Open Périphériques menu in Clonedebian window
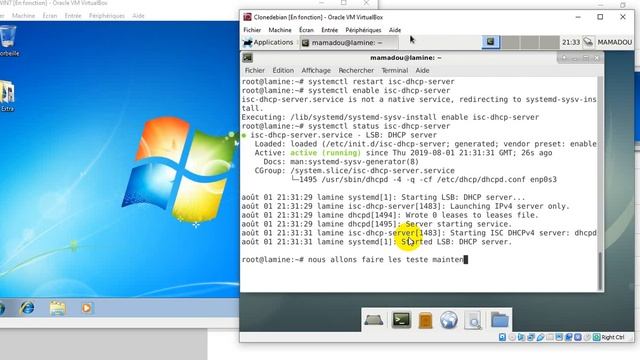The height and width of the screenshot is (360, 640). 363,30
